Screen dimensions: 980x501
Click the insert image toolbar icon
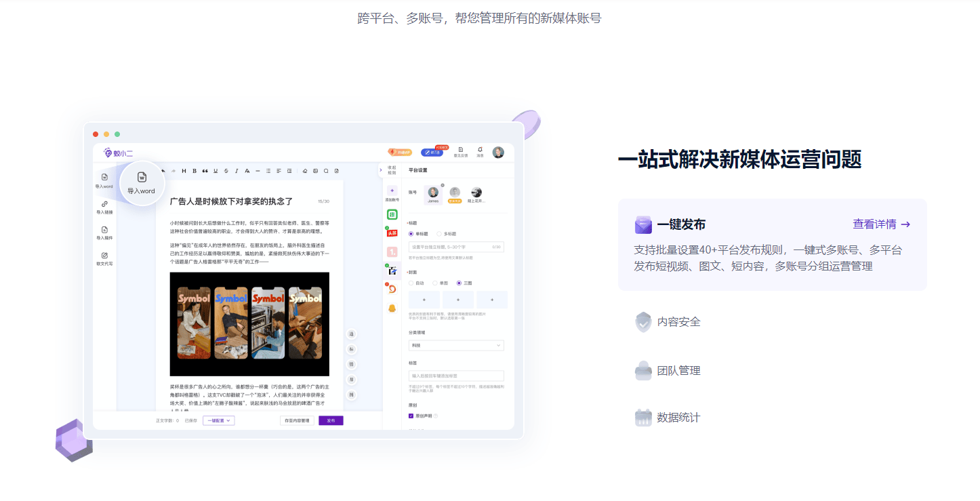tap(315, 171)
